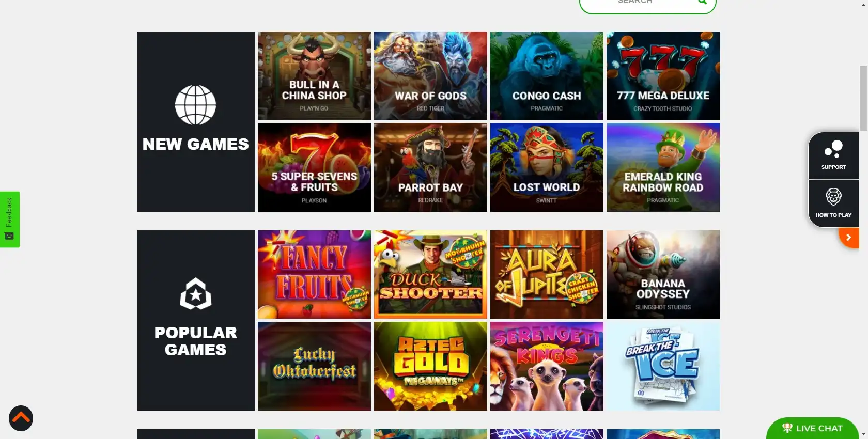868x439 pixels.
Task: Click the search magnifier icon
Action: 702,2
